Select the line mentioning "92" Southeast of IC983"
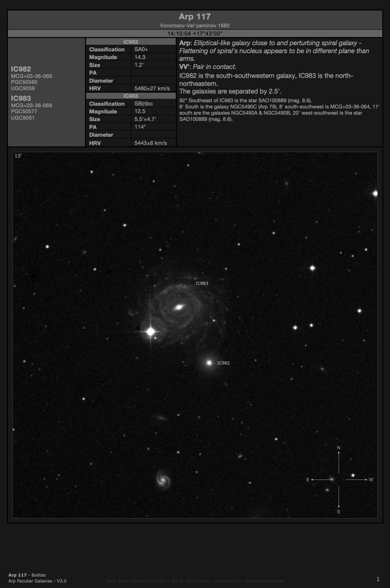The height and width of the screenshot is (588, 390). (246, 100)
